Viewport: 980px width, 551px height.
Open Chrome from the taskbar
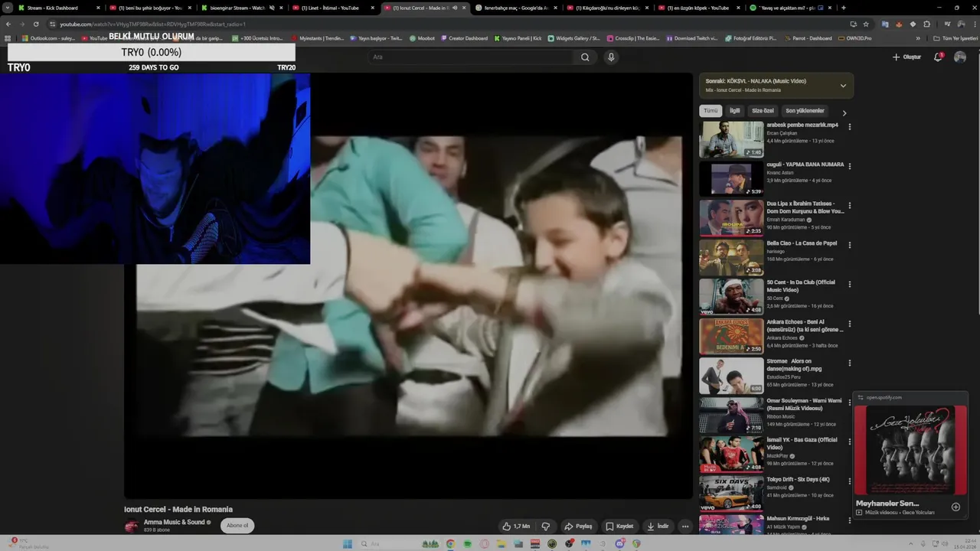450,544
